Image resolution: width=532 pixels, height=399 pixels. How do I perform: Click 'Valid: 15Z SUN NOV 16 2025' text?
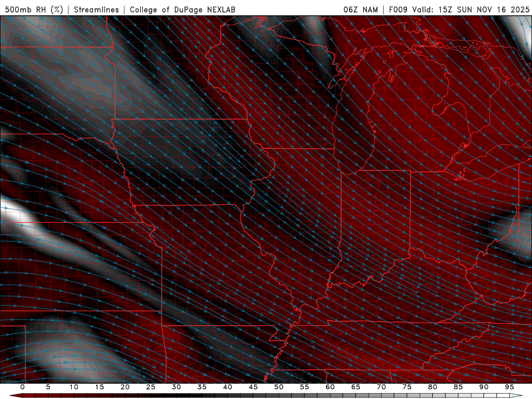[x=471, y=9]
